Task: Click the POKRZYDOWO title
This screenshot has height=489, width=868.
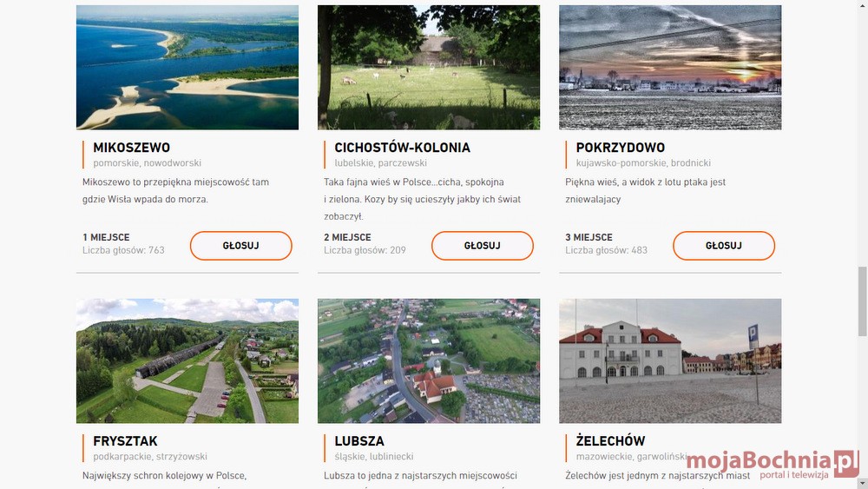Action: coord(620,148)
